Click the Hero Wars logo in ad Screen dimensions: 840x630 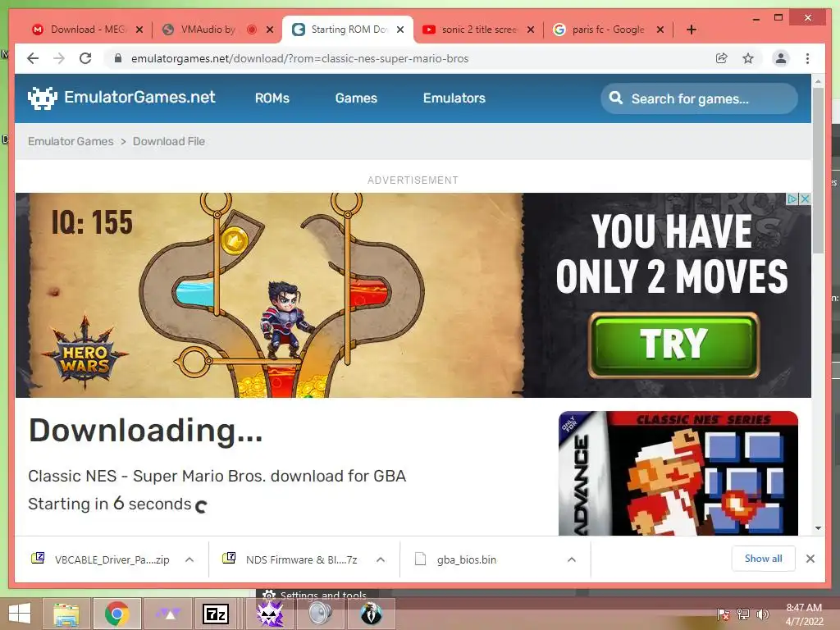[x=84, y=354]
